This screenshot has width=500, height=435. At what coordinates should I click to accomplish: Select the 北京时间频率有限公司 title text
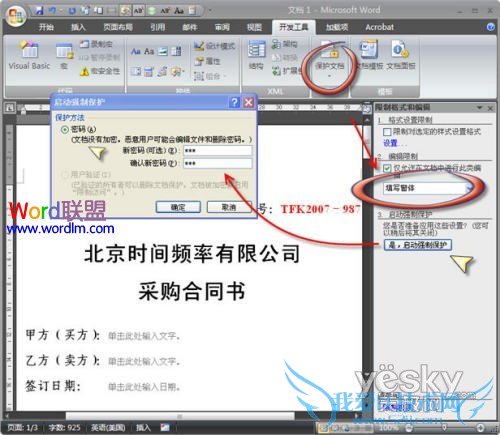[192, 254]
